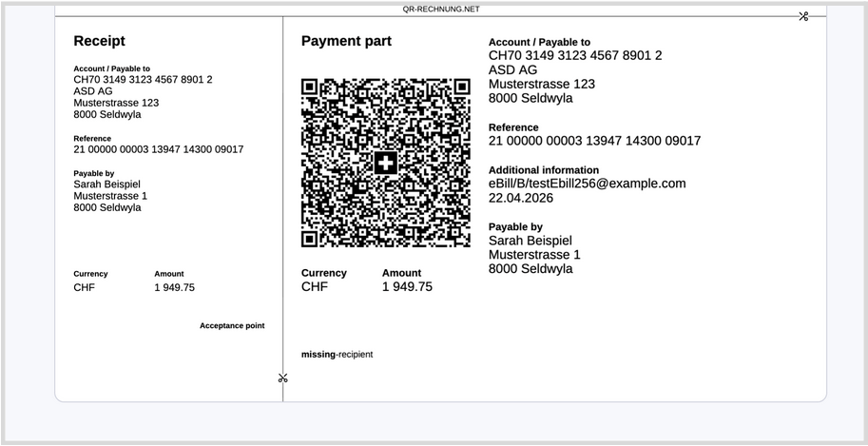Click the Swiss cross in the QR code center
This screenshot has height=446, width=868.
coord(386,163)
